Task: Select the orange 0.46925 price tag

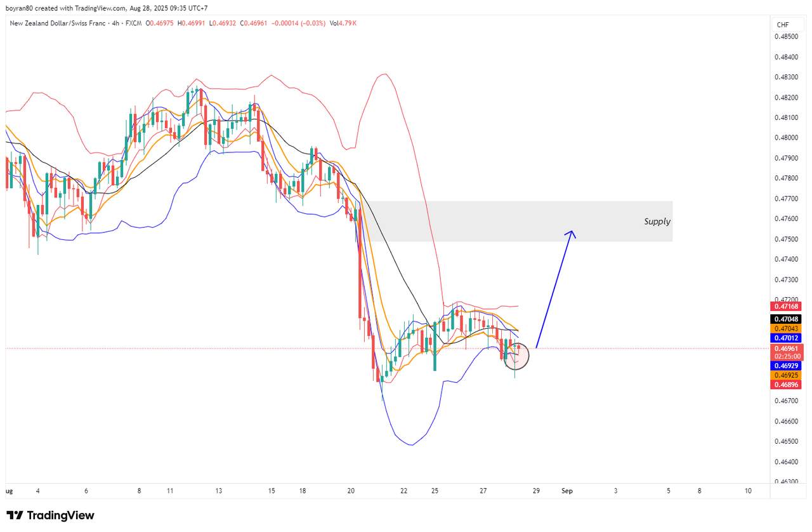Action: [x=787, y=375]
